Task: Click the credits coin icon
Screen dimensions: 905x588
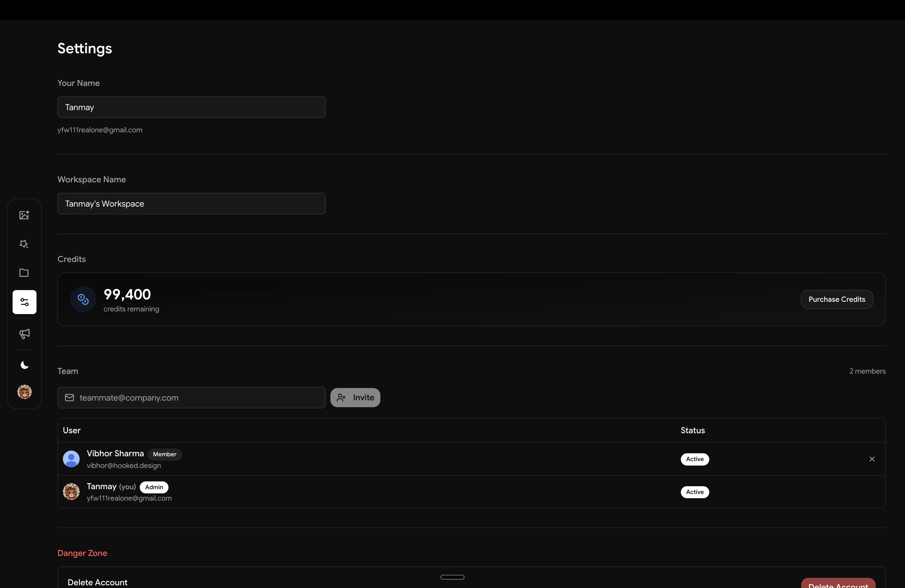Action: pos(83,299)
